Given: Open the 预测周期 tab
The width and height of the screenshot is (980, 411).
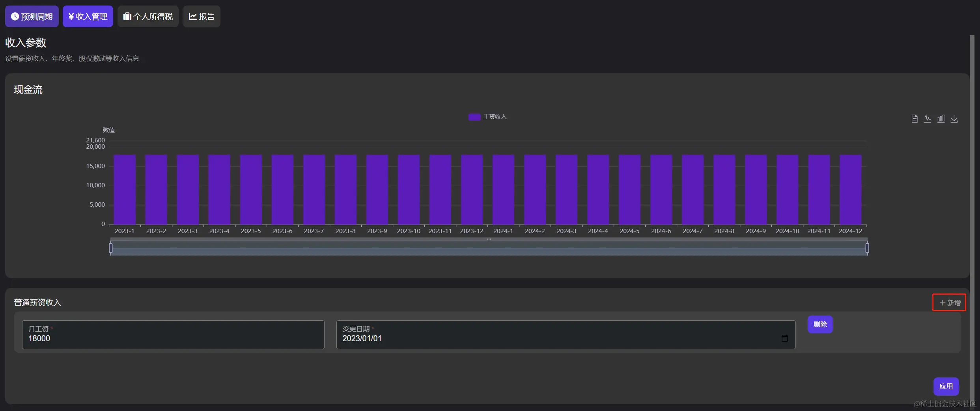Looking at the screenshot, I should [32, 16].
